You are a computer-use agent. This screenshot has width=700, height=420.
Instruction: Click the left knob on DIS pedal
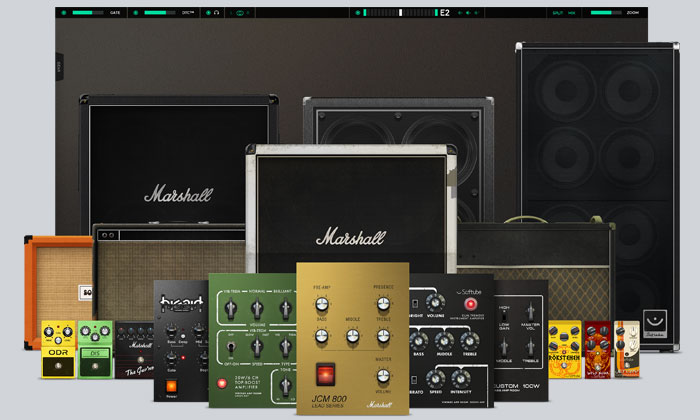[85, 331]
